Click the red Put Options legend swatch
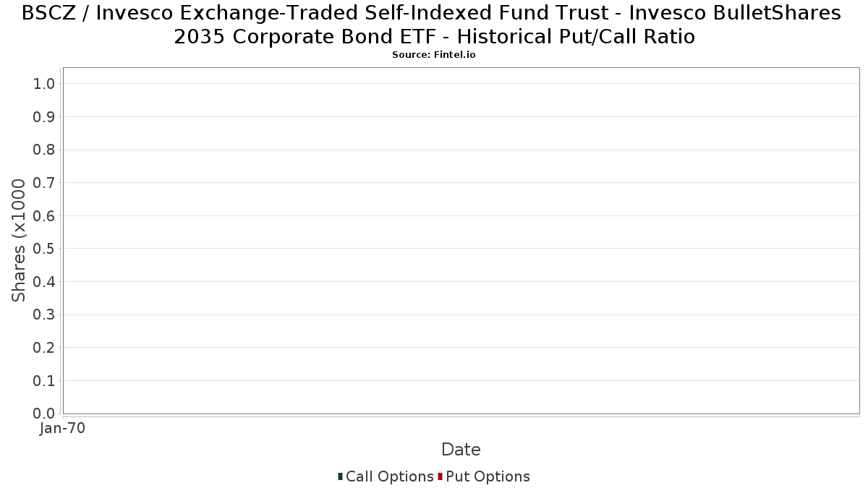This screenshot has width=868, height=488. (x=440, y=476)
